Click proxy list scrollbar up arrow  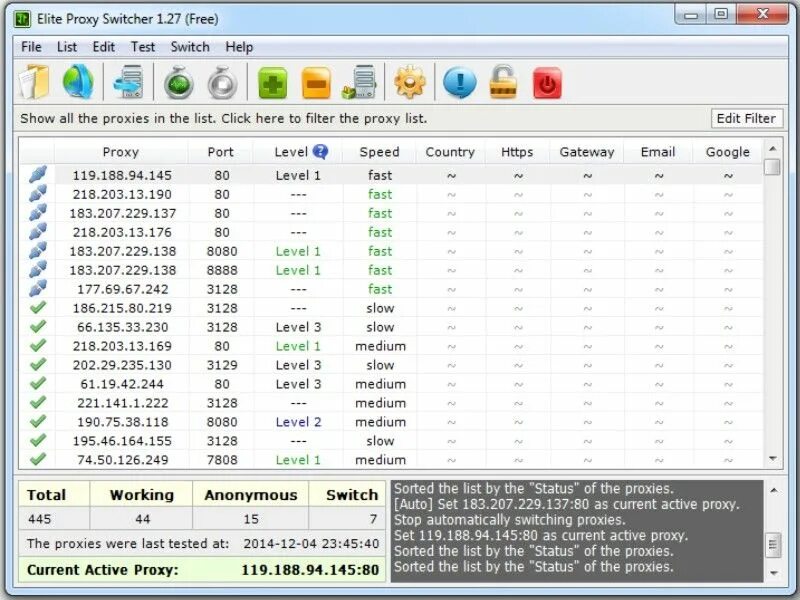tap(772, 148)
